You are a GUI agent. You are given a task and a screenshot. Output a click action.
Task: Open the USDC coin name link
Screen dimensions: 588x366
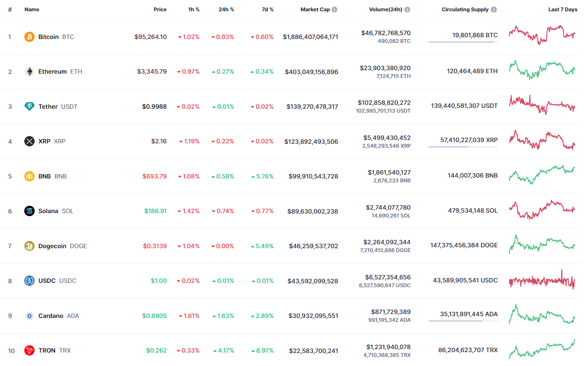click(x=47, y=281)
